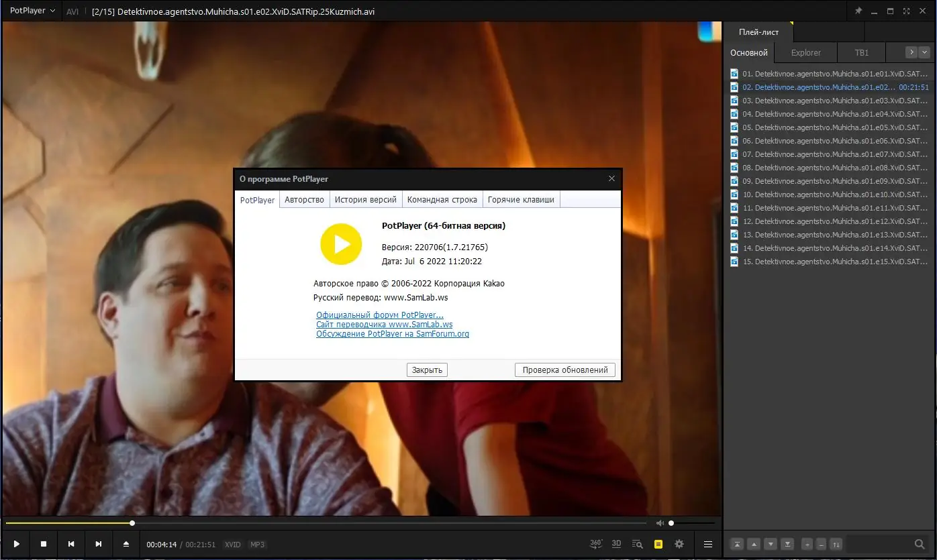The image size is (937, 560).
Task: Open the Авторство tab
Action: pyautogui.click(x=304, y=200)
